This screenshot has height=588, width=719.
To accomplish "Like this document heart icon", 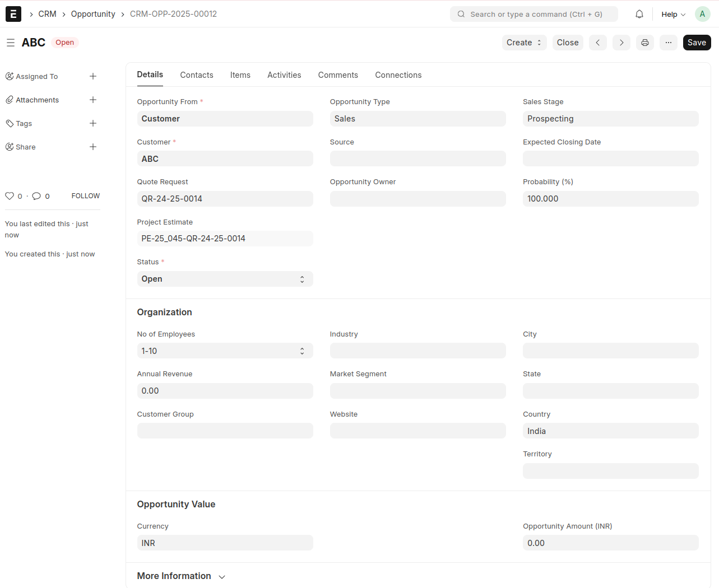I will point(10,196).
